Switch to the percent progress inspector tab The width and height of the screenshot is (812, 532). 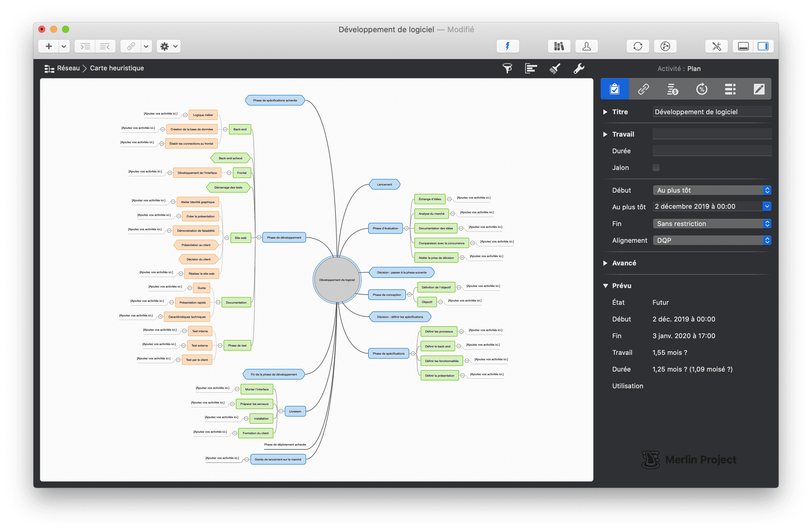(701, 89)
